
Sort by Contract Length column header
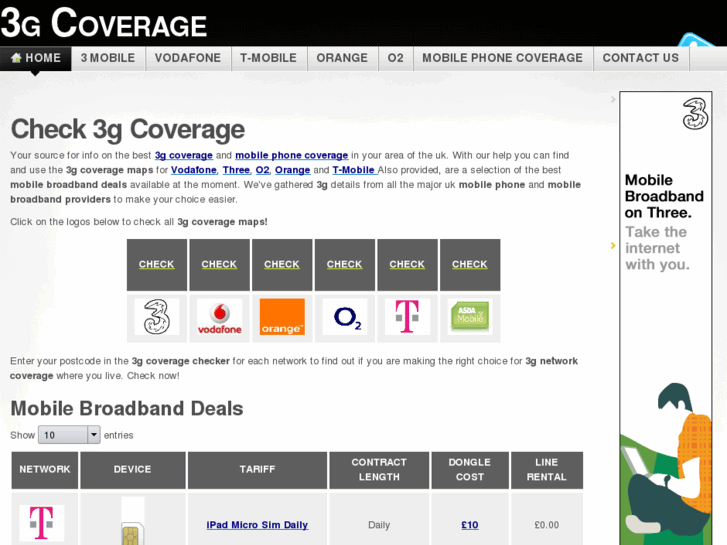coord(379,470)
